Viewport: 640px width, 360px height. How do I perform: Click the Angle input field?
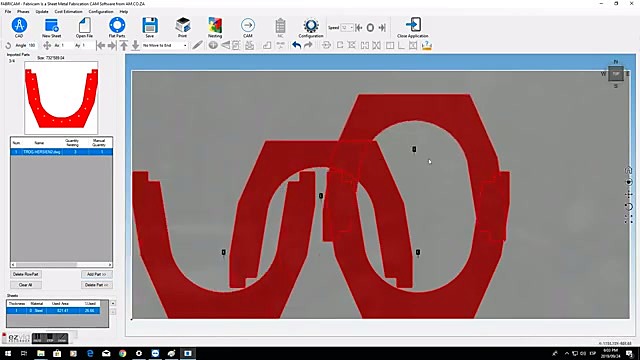(x=32, y=45)
